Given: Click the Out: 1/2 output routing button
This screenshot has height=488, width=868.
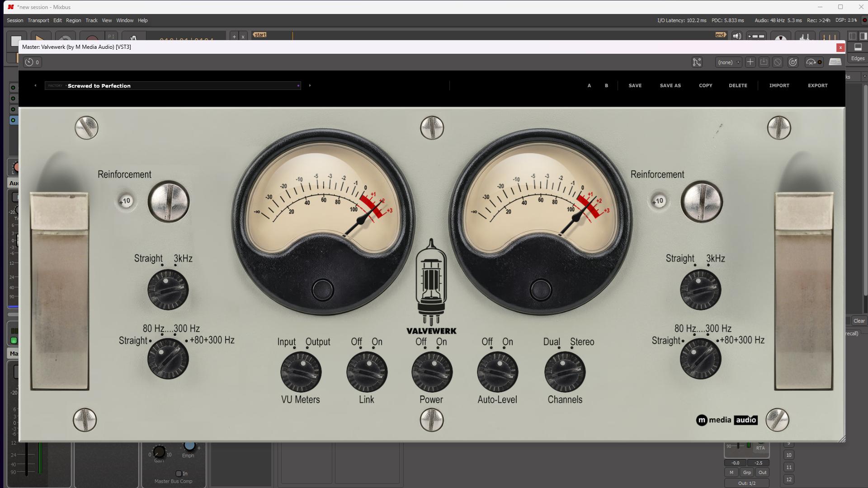Looking at the screenshot, I should pyautogui.click(x=747, y=483).
